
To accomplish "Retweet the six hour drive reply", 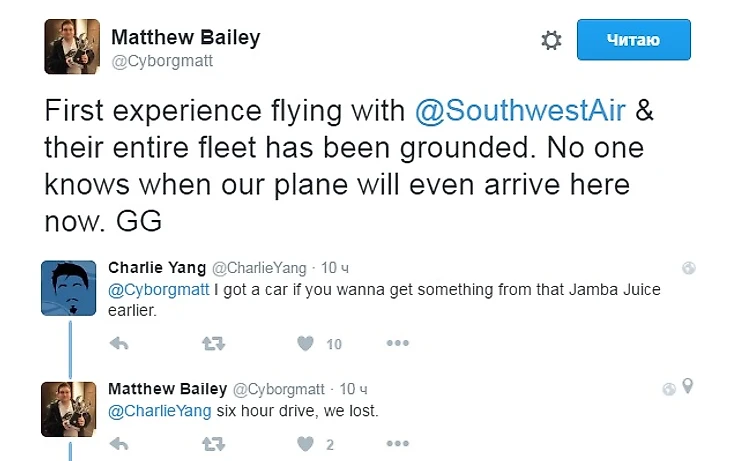I will 213,443.
